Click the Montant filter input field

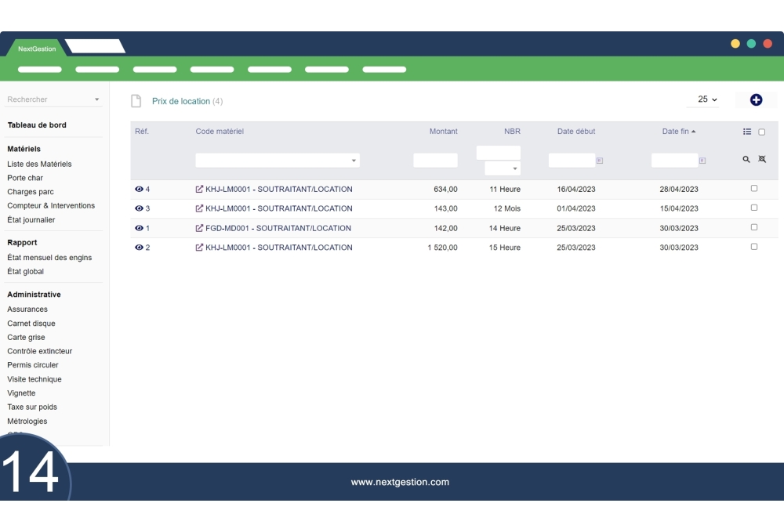coord(435,161)
